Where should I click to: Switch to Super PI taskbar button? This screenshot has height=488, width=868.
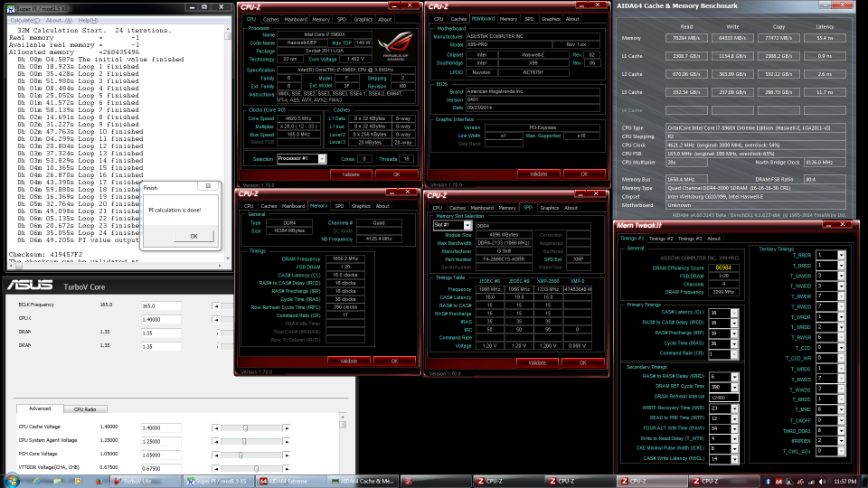pyautogui.click(x=218, y=482)
